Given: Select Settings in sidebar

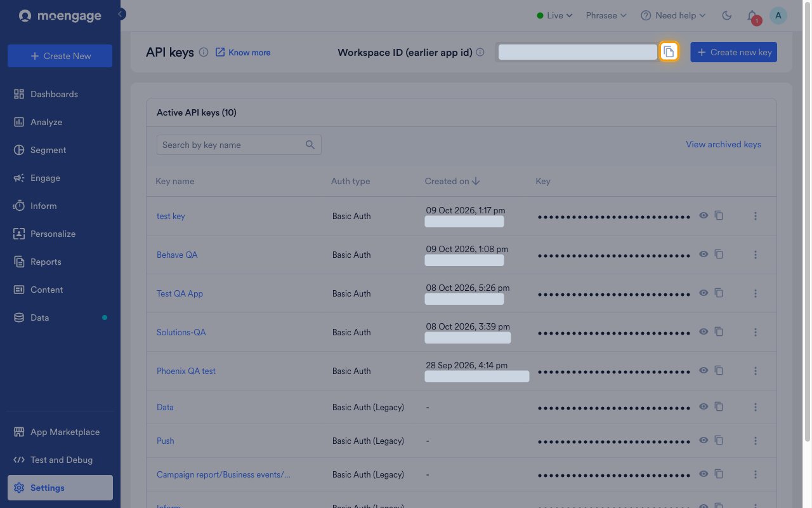Looking at the screenshot, I should click(60, 488).
